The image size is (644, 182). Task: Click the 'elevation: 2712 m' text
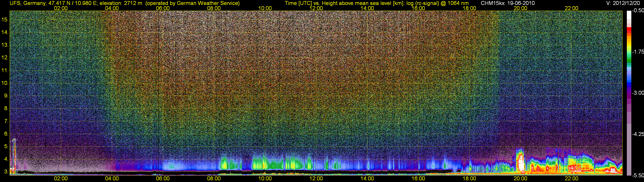click(x=121, y=3)
